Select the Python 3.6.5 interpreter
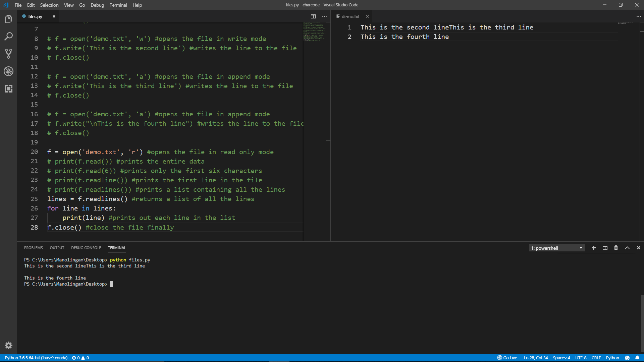644x362 pixels. [x=37, y=358]
